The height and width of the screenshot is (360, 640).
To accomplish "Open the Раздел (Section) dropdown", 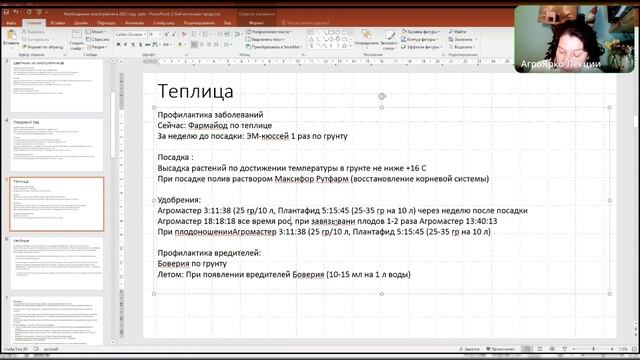I will pyautogui.click(x=97, y=47).
